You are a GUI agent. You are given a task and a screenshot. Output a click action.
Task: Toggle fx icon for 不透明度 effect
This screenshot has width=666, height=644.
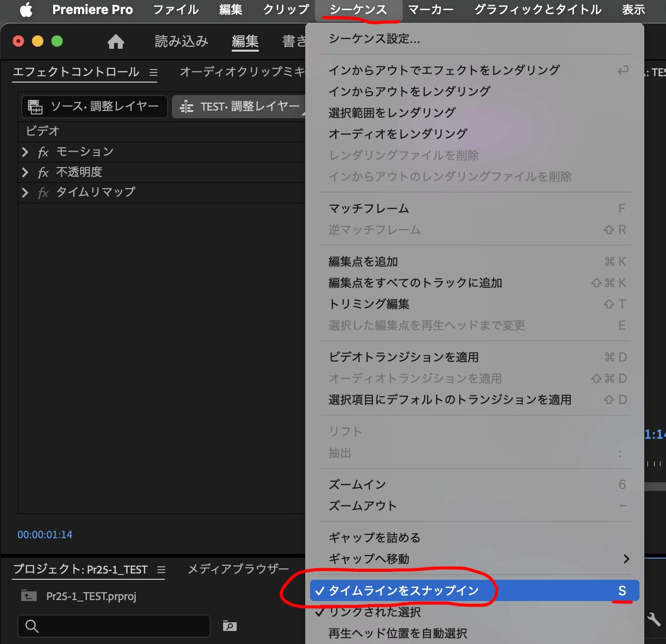point(43,172)
